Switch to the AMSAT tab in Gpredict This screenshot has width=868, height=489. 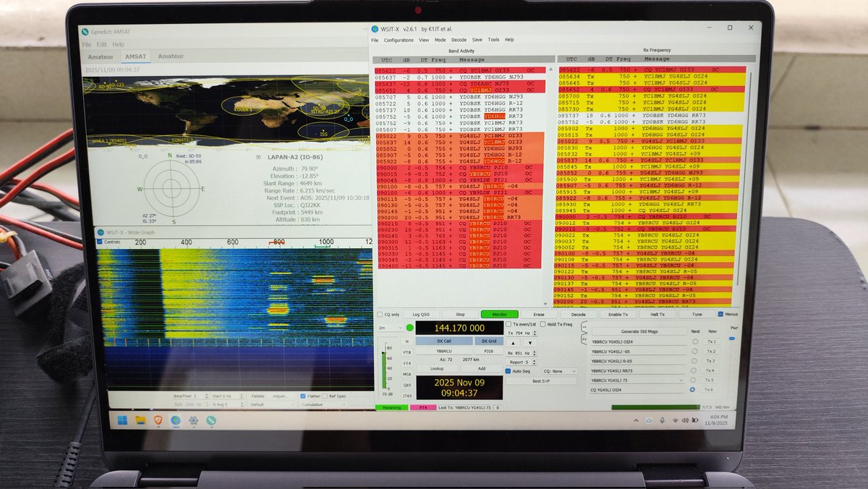[135, 56]
